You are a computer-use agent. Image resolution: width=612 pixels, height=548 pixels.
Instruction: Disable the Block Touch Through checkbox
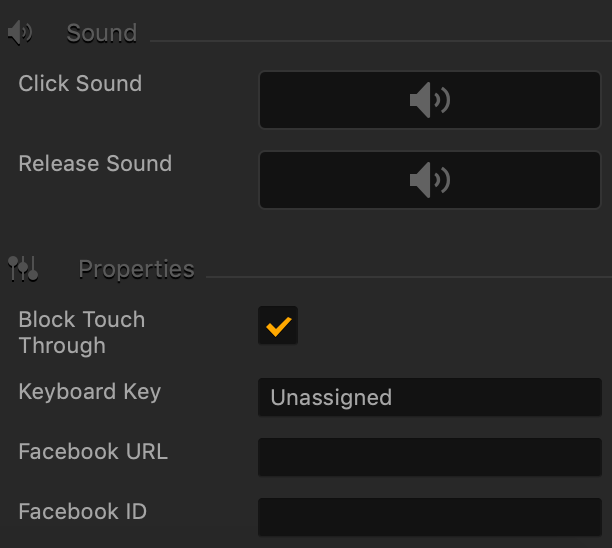click(x=278, y=326)
